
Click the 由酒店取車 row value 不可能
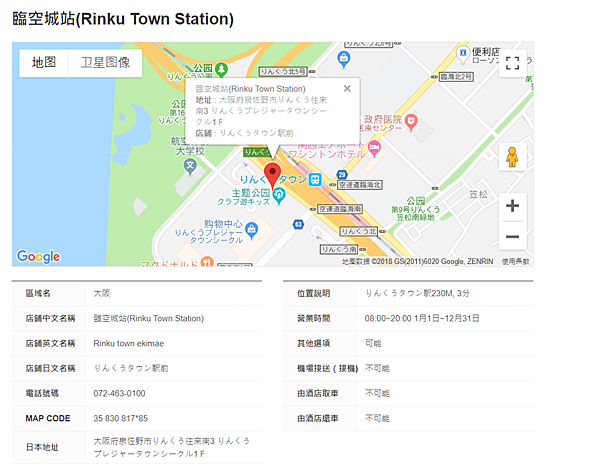(x=377, y=393)
